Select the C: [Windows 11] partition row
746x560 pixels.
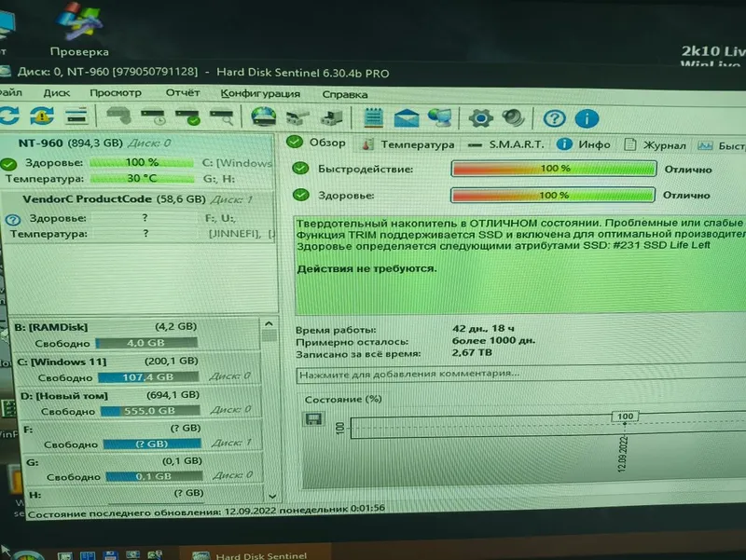138,369
